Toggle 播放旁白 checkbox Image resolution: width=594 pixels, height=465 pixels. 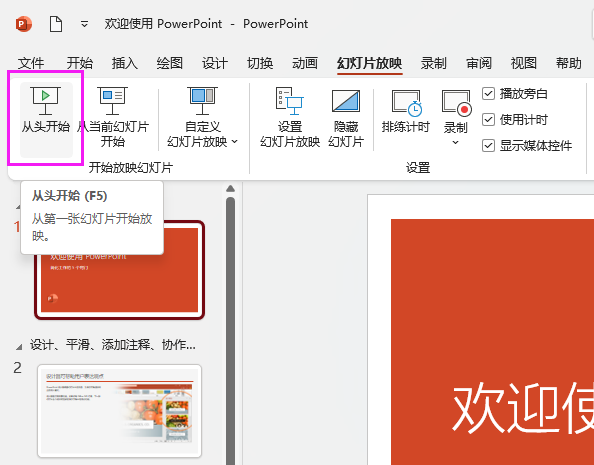click(488, 94)
